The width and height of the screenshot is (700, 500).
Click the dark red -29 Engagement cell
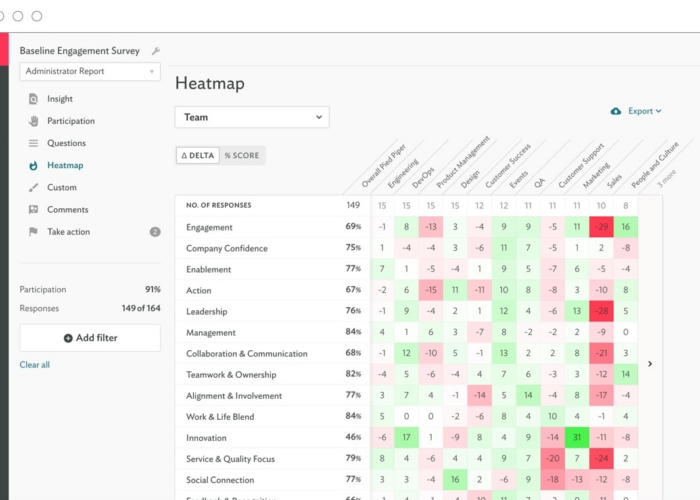tap(601, 227)
